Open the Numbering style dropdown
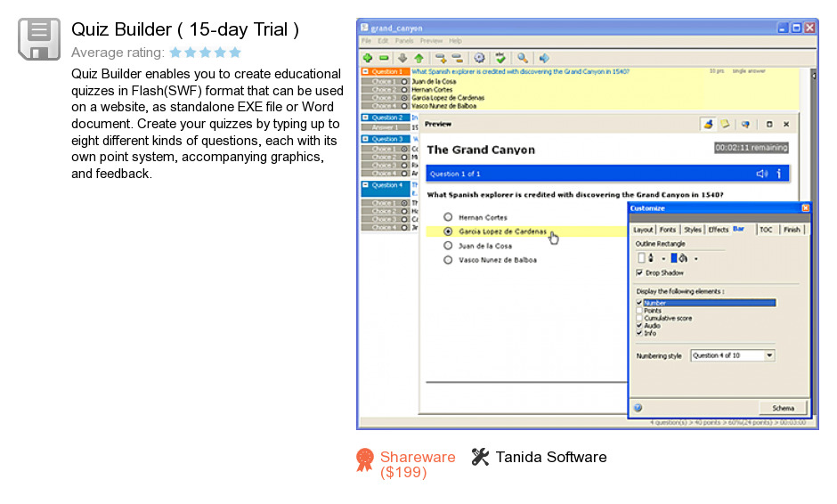837x504 pixels. tap(769, 355)
